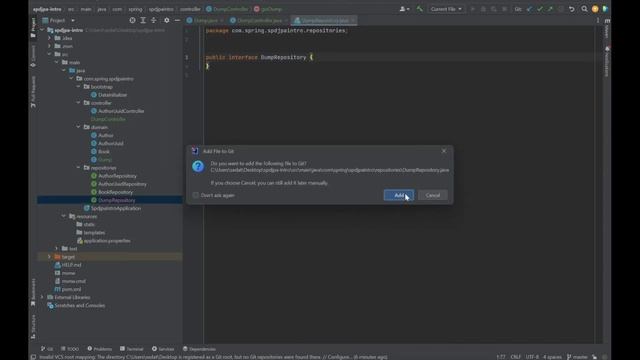Click the master git branch widget
This screenshot has width=640, height=360.
point(577,357)
